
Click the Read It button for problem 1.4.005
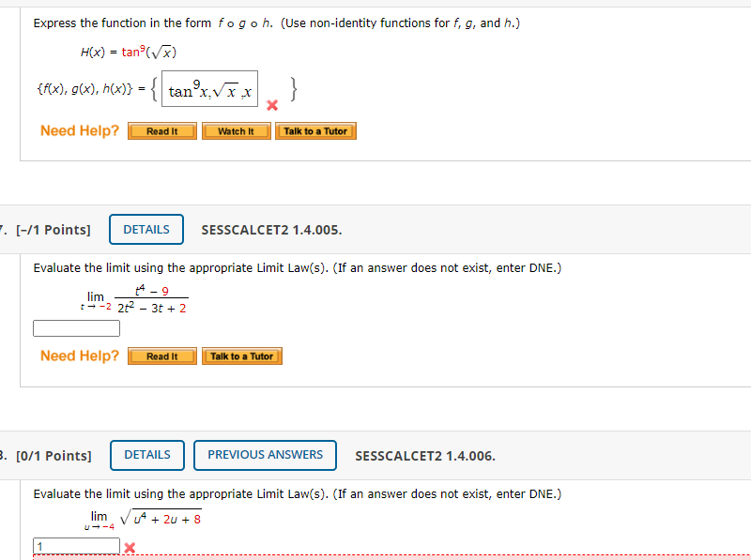tap(161, 356)
